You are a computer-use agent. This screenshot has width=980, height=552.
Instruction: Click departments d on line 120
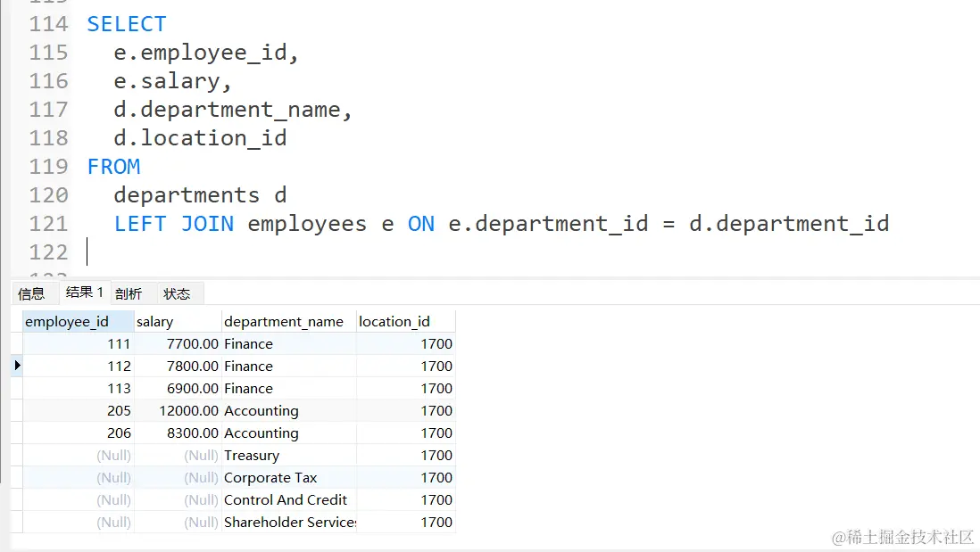[x=200, y=195]
